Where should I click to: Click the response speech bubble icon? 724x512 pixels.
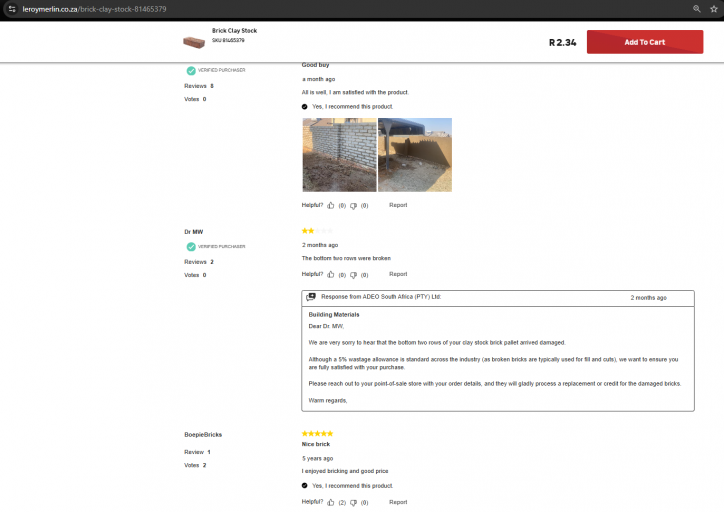[x=311, y=297]
